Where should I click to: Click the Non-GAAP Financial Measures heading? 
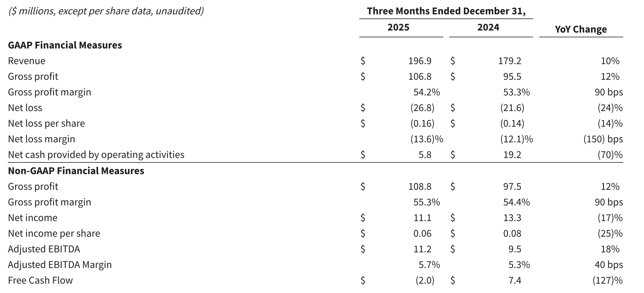[76, 171]
